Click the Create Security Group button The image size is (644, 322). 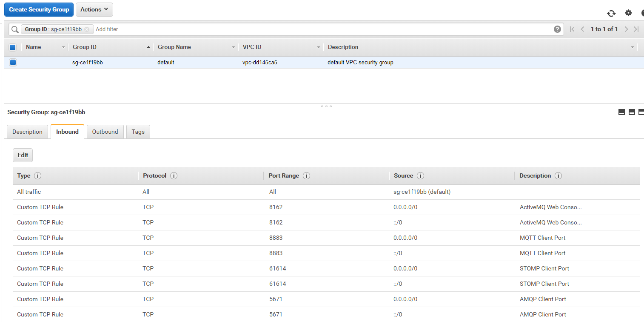(39, 9)
